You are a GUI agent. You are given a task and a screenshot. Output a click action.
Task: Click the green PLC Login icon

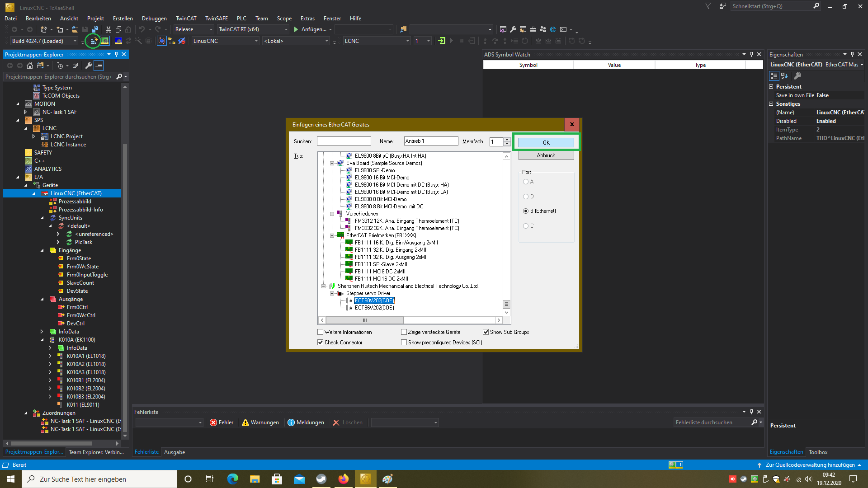pos(442,41)
